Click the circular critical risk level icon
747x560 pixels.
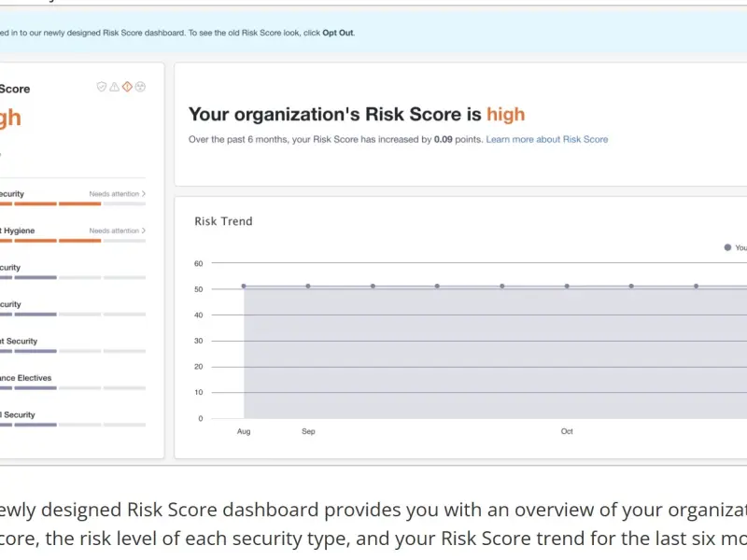point(140,87)
